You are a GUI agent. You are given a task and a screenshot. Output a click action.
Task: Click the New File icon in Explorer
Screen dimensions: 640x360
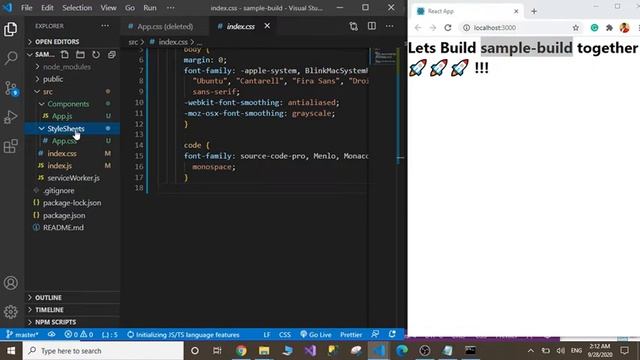pyautogui.click(x=64, y=54)
